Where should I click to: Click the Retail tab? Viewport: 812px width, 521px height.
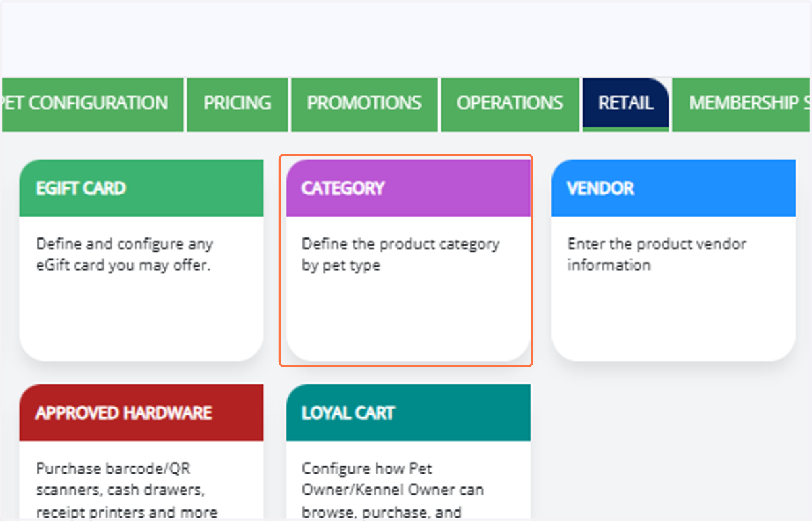point(625,105)
